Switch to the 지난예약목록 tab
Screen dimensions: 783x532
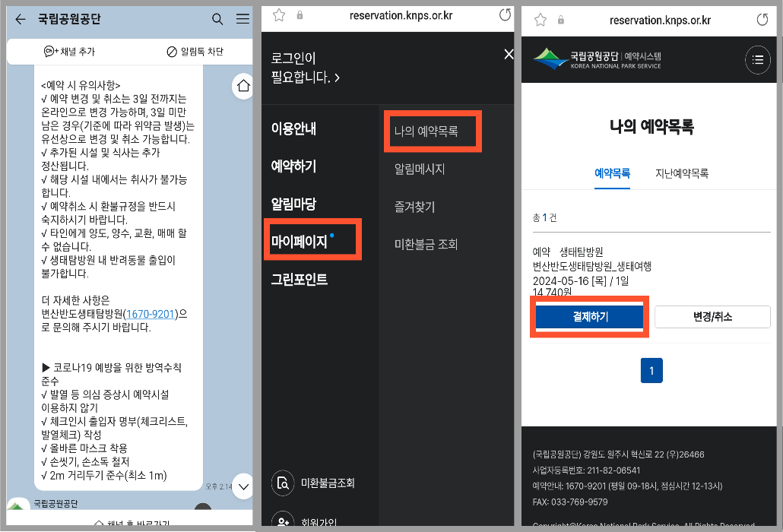[x=682, y=173]
